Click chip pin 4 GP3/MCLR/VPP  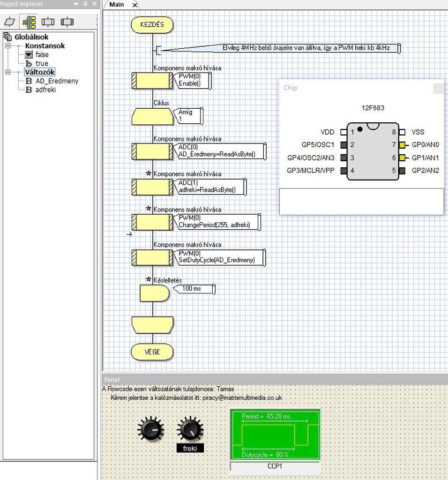pyautogui.click(x=343, y=171)
